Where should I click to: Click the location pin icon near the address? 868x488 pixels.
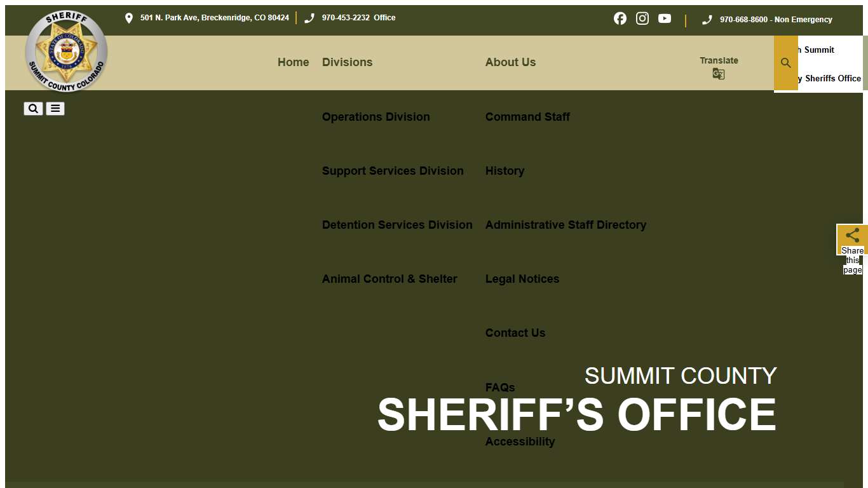[x=130, y=18]
